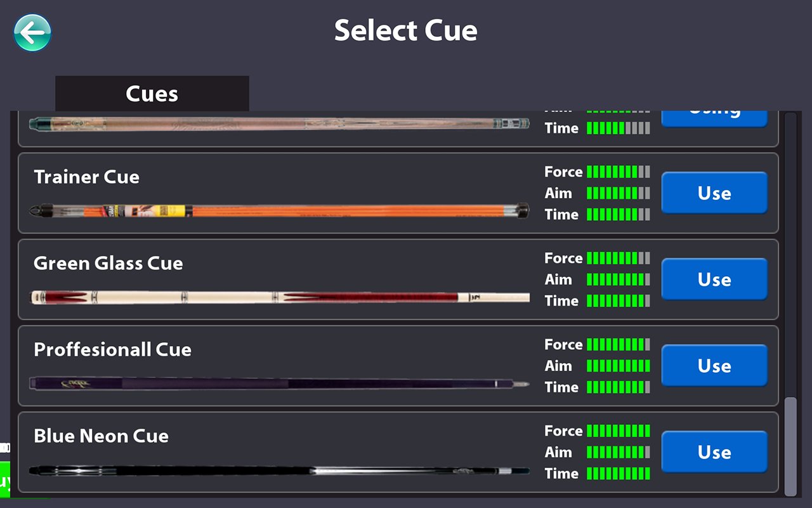
Task: Click the Select Cue heading
Action: click(x=406, y=30)
